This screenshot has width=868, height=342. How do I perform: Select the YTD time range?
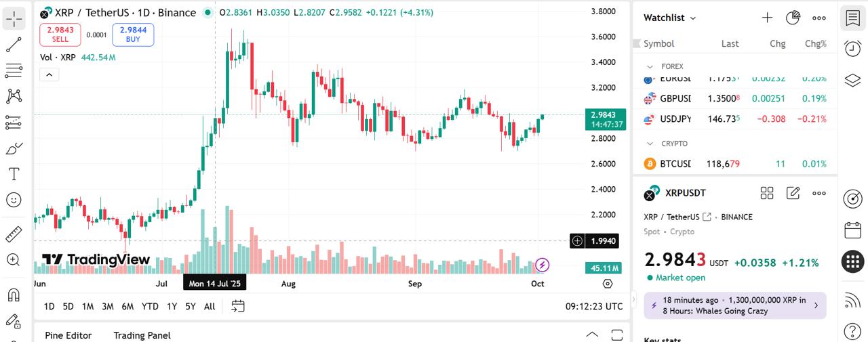click(150, 306)
